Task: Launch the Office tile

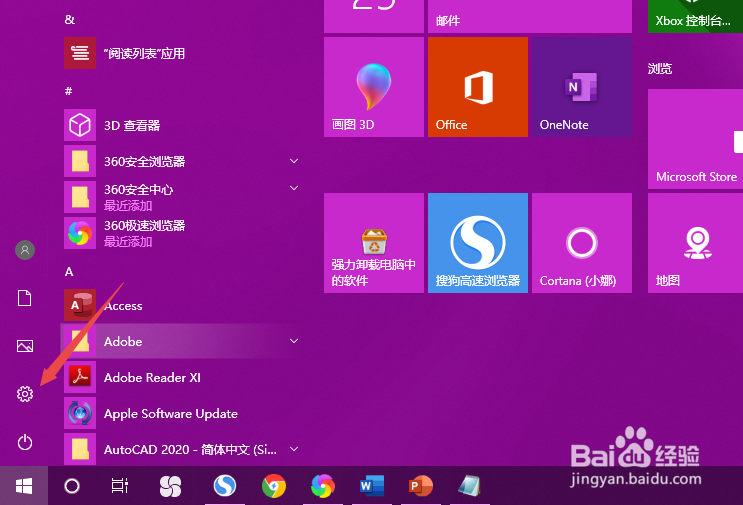Action: [x=478, y=87]
